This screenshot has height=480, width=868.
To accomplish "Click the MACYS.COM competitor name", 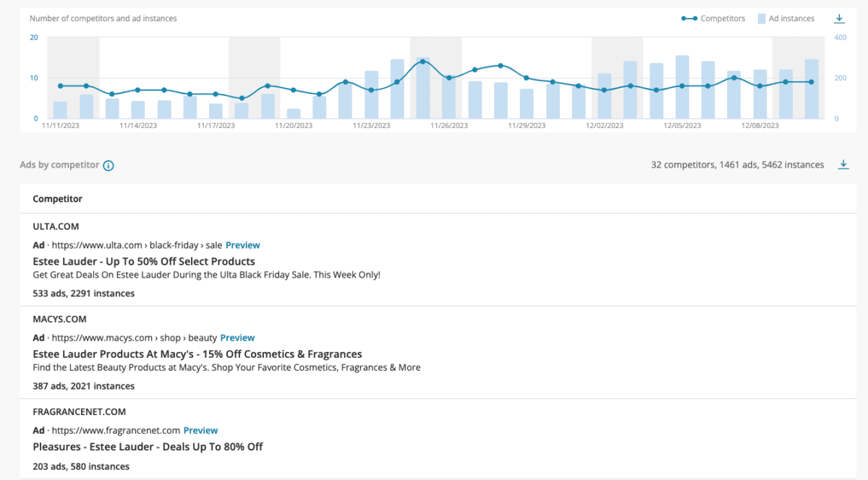I will coord(60,319).
